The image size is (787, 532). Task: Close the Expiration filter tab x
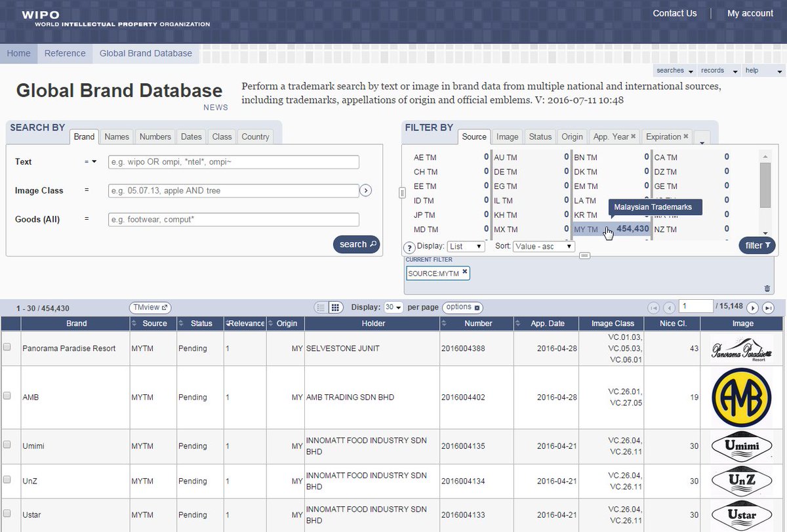coord(686,136)
